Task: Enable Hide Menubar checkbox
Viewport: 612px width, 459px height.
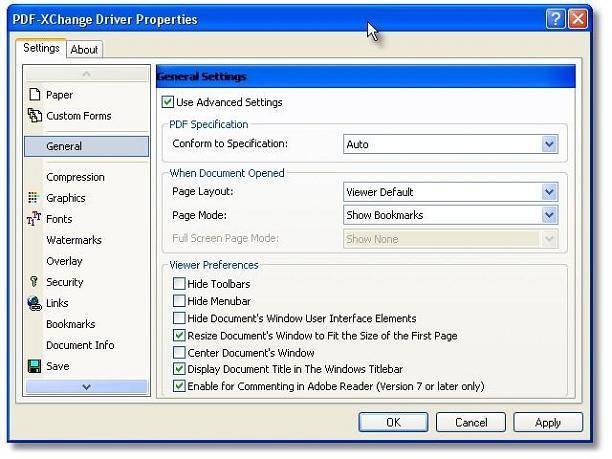Action: tap(179, 301)
